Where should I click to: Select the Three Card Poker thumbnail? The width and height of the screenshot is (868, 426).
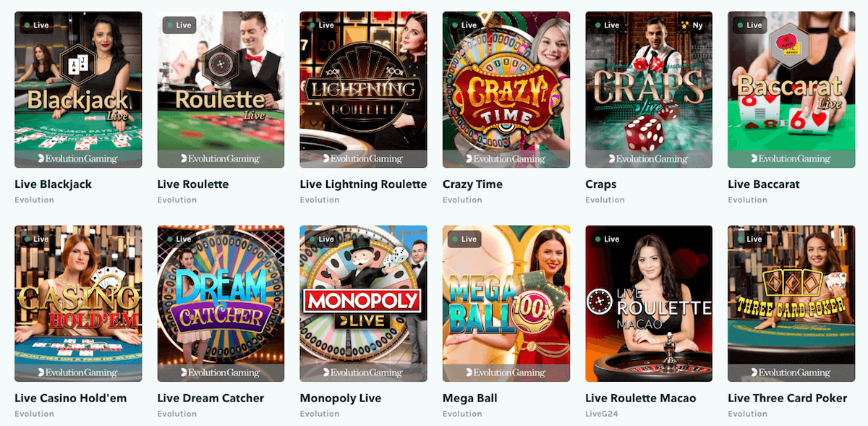[x=791, y=304]
